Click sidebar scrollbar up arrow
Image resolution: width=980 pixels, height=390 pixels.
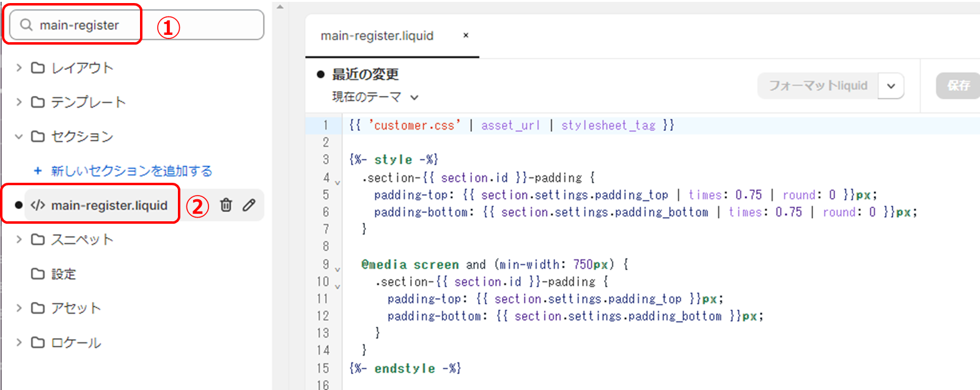point(280,7)
